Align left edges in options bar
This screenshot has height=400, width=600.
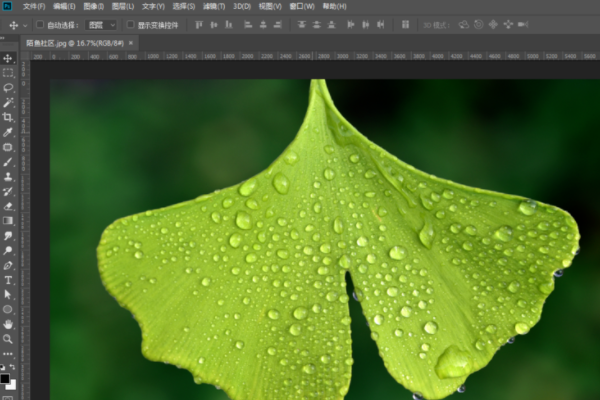click(x=248, y=25)
